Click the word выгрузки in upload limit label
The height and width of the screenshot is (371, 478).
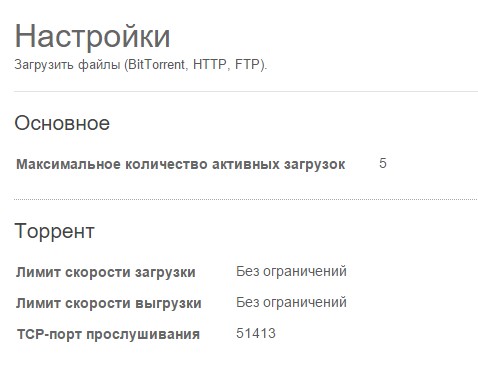tap(168, 304)
